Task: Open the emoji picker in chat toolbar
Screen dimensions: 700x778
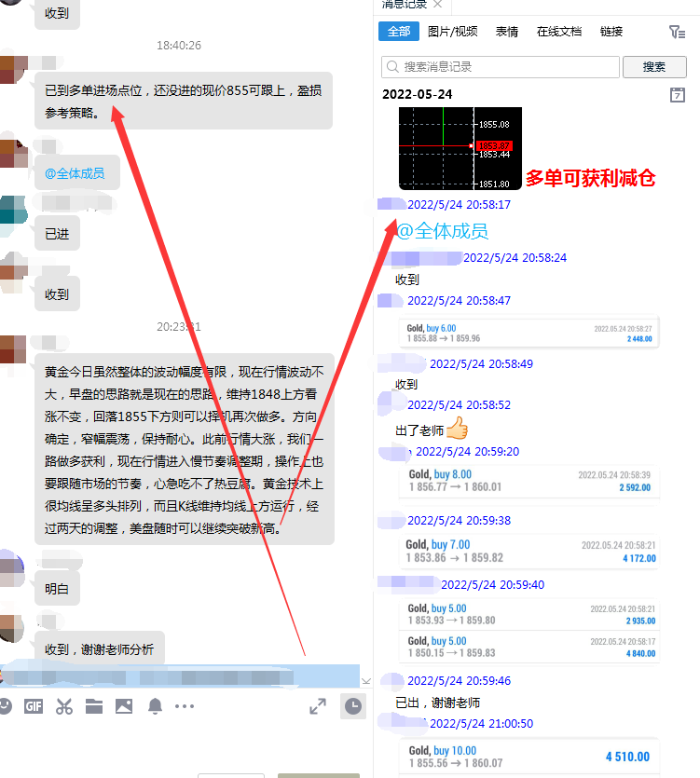Action: pos(5,706)
